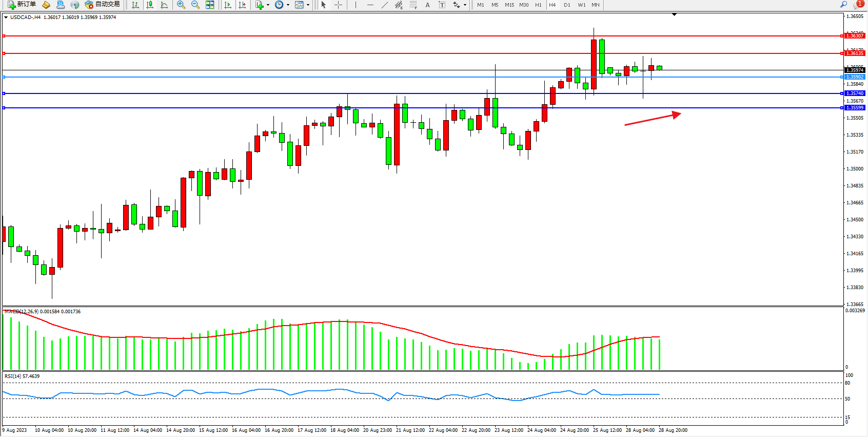Select the Fibonacci retracement tool
Image resolution: width=868 pixels, height=437 pixels.
click(x=413, y=5)
